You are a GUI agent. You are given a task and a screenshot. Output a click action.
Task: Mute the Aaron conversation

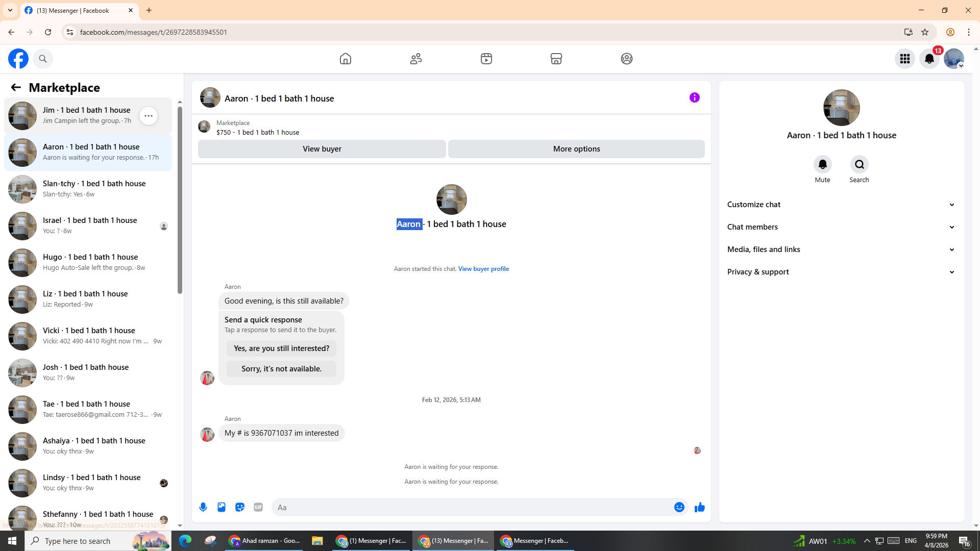(822, 164)
